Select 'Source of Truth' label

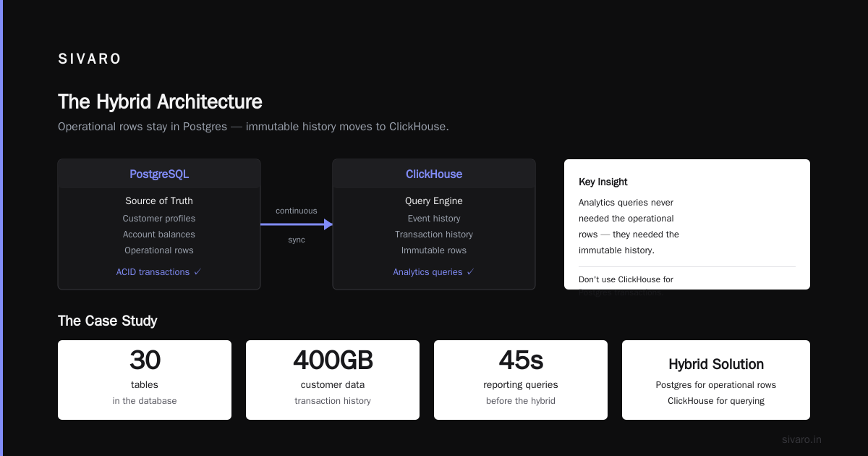pos(159,201)
